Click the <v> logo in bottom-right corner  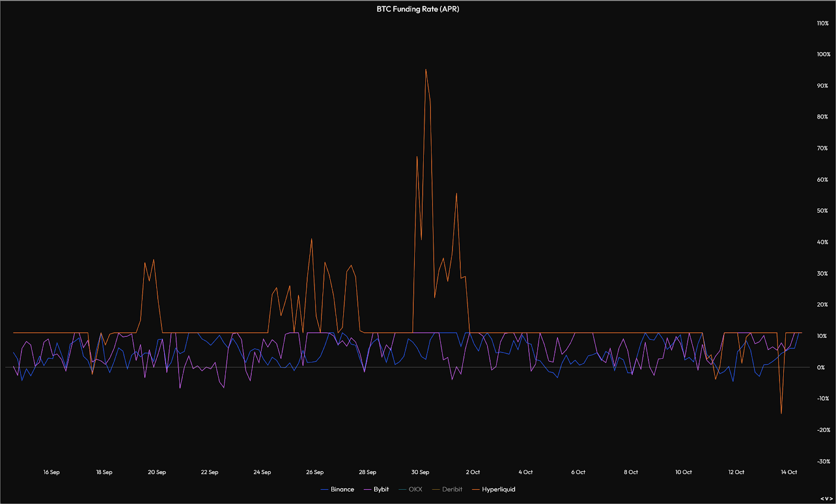pyautogui.click(x=826, y=499)
